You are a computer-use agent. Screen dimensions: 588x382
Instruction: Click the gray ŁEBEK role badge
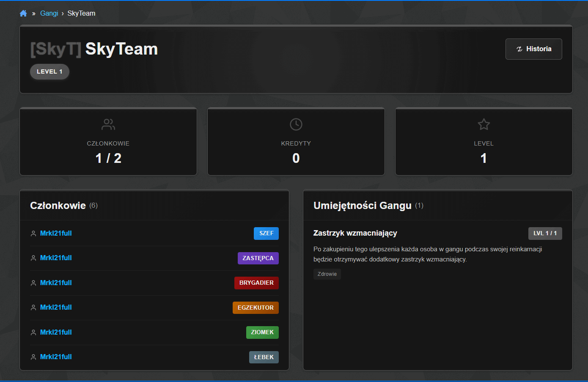click(x=264, y=357)
